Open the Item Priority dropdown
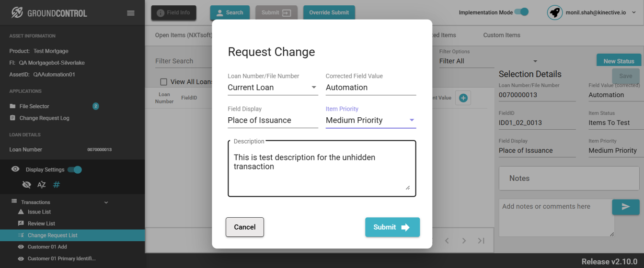 [x=370, y=120]
